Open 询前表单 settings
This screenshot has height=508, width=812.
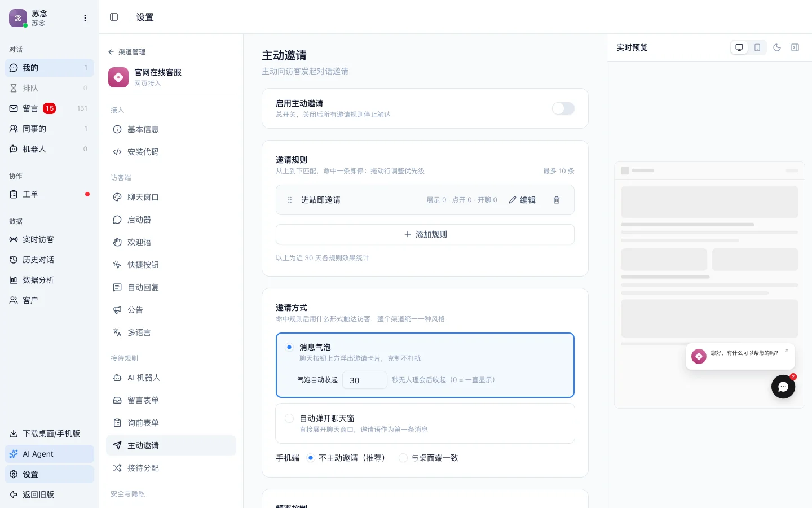pyautogui.click(x=171, y=423)
